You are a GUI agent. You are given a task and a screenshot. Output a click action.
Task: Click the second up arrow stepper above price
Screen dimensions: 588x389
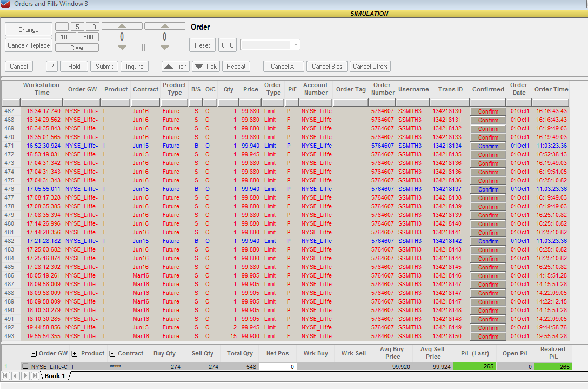[x=165, y=26]
